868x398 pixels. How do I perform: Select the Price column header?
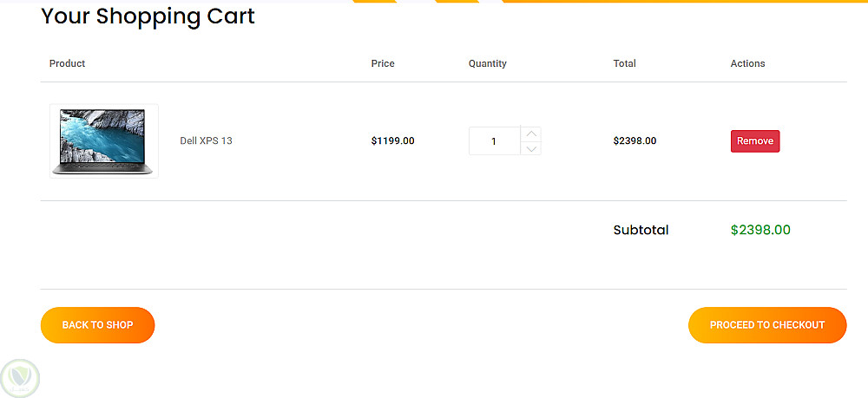pos(382,63)
